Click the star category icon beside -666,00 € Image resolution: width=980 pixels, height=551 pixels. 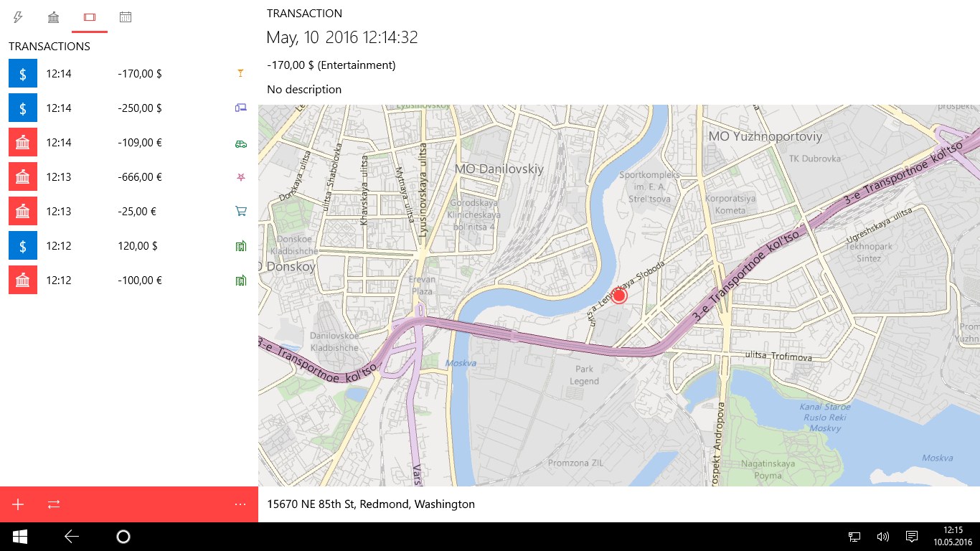241,176
